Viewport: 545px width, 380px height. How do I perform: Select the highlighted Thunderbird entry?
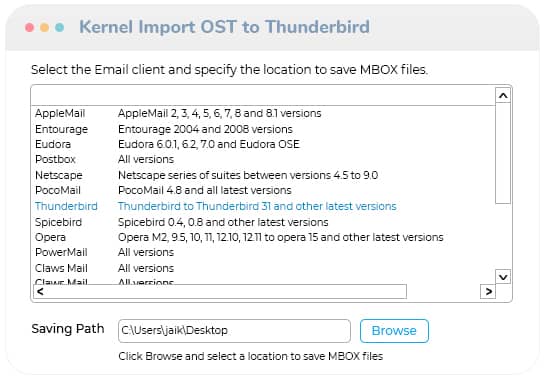(263, 206)
